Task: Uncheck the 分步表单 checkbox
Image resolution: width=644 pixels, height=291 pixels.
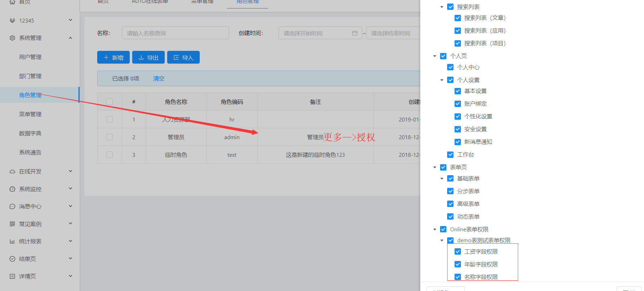Action: [x=450, y=191]
